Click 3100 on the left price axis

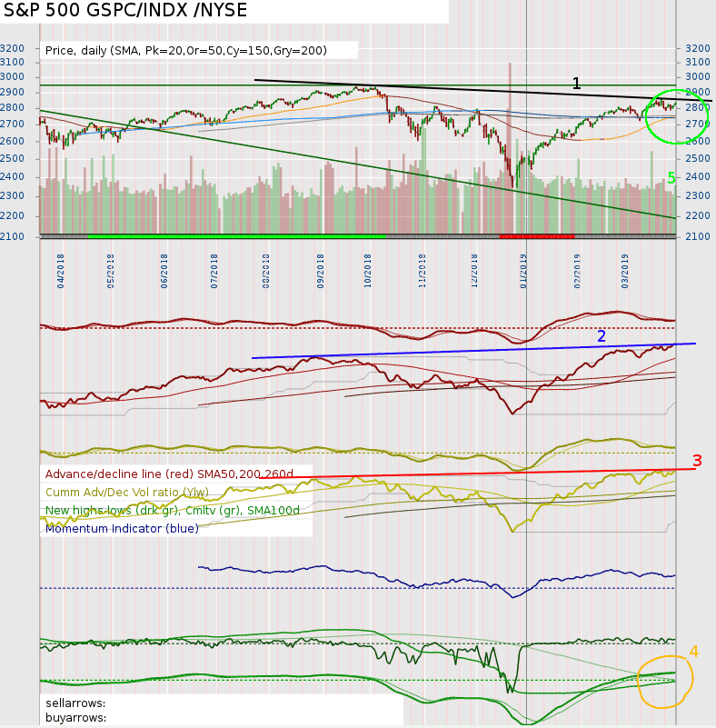pyautogui.click(x=12, y=62)
